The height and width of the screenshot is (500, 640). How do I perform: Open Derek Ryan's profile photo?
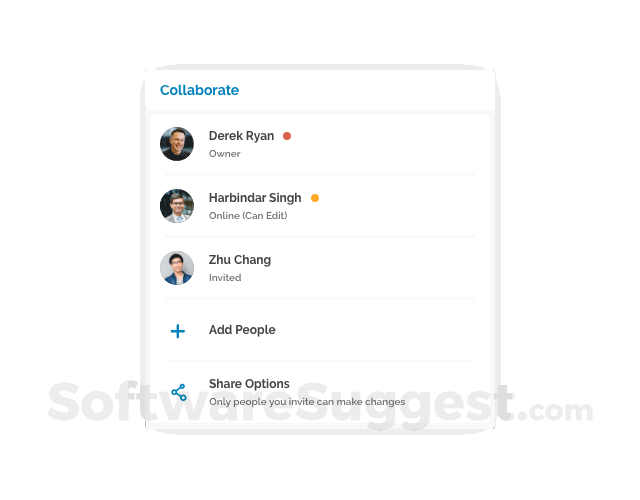pyautogui.click(x=177, y=144)
